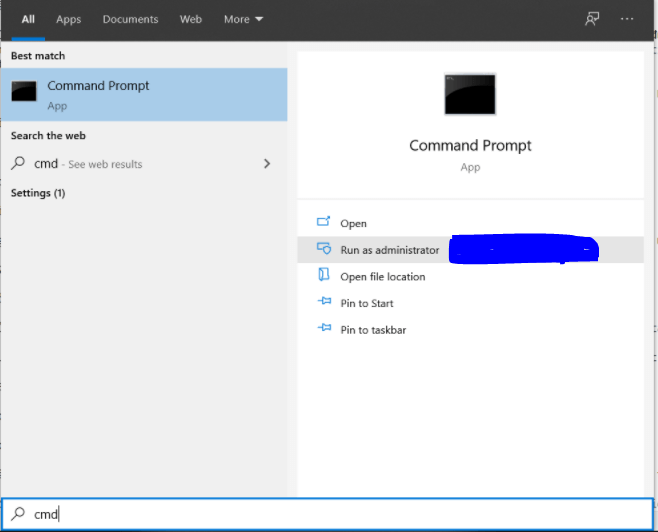Click the large Command Prompt preview thumbnail

coord(470,94)
